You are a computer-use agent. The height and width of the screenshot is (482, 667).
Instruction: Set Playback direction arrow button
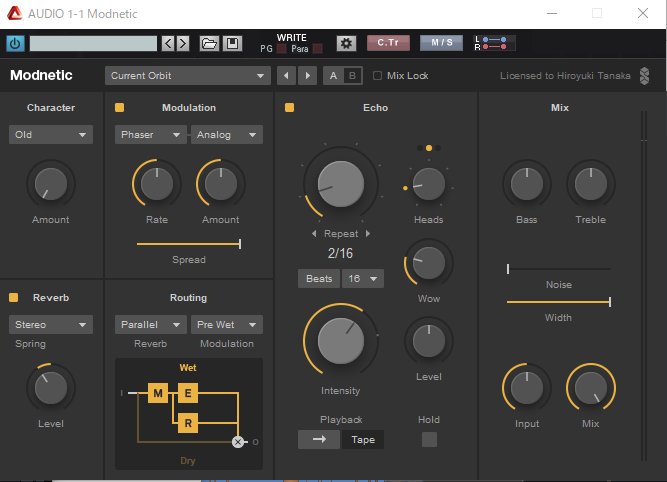(x=319, y=439)
